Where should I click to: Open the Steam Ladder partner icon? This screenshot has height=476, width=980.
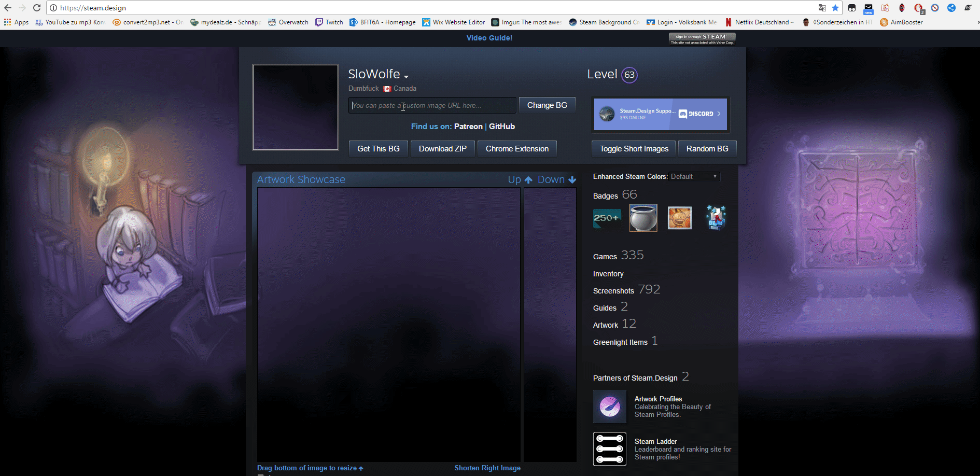click(610, 449)
